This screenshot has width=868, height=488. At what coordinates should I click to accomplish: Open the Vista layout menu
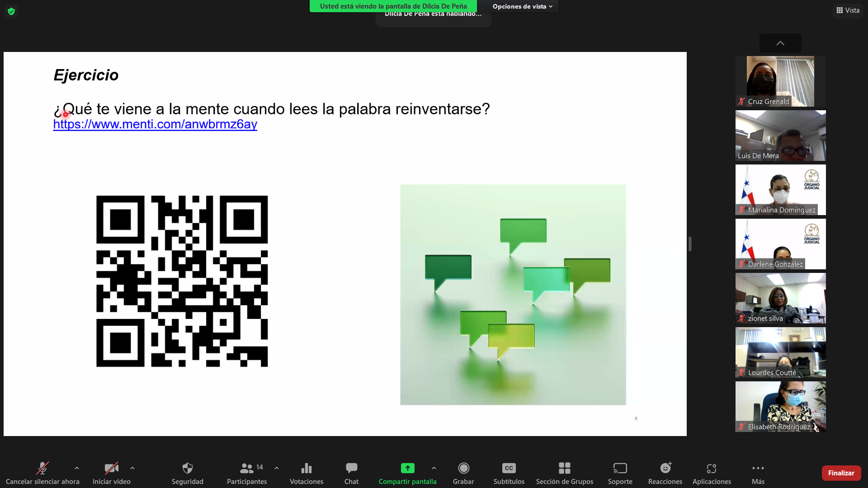[848, 10]
